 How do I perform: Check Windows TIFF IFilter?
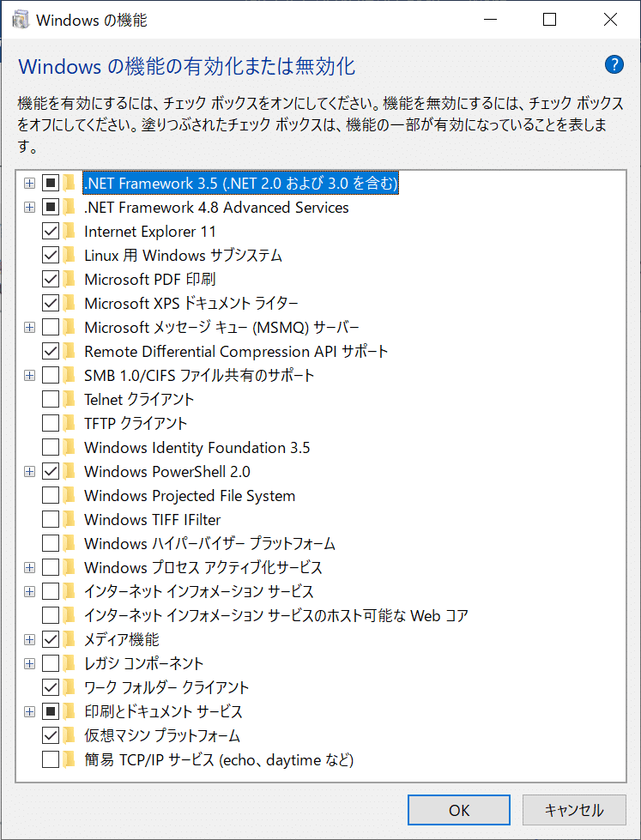[51, 519]
